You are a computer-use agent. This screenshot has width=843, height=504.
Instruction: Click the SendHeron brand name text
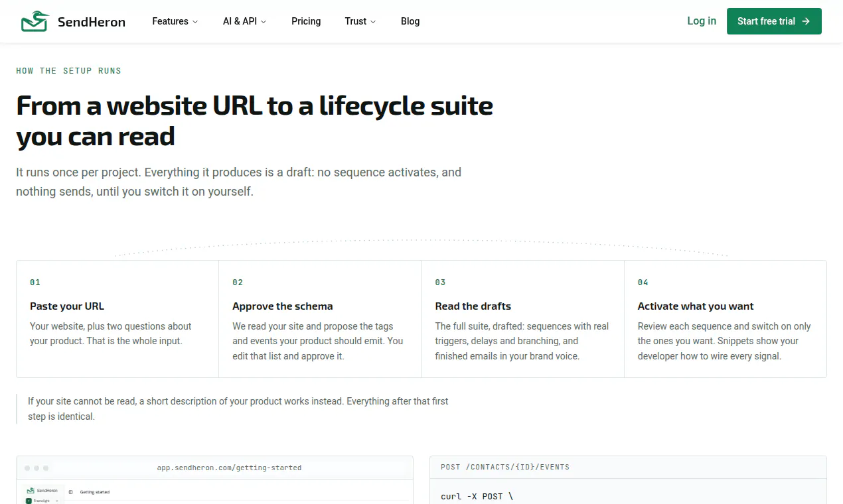[92, 22]
